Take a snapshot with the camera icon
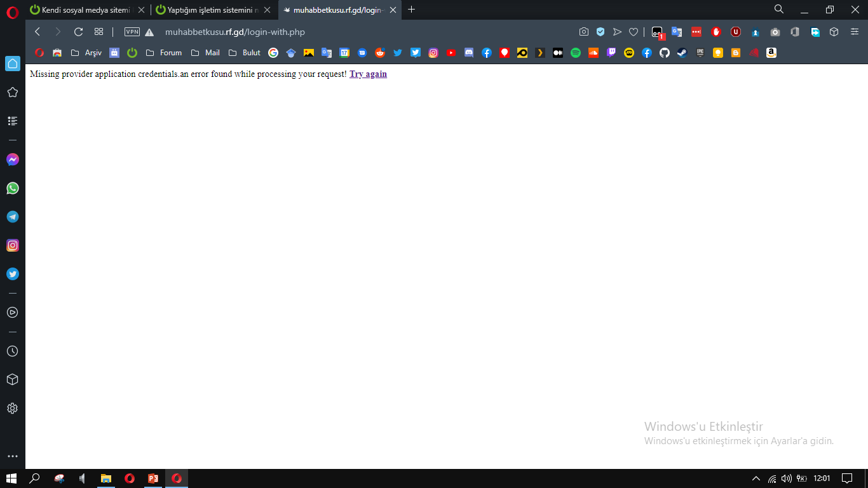Viewport: 868px width, 488px height. 584,32
